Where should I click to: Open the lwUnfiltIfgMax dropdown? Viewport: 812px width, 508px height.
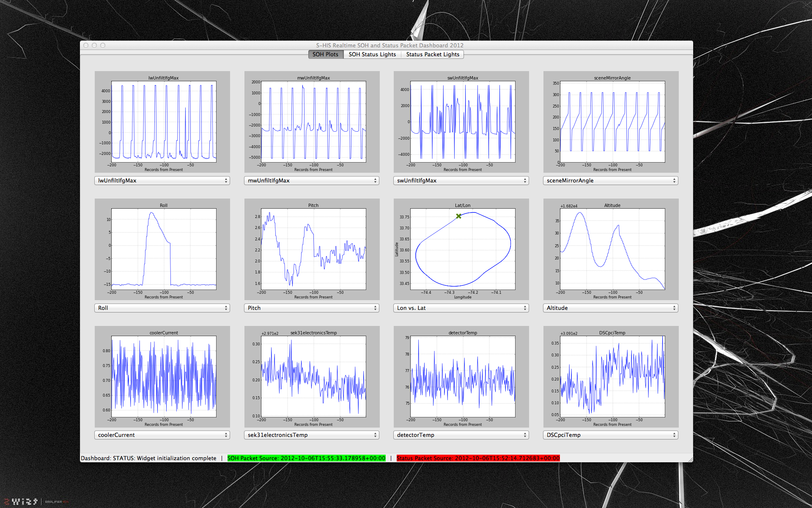162,181
